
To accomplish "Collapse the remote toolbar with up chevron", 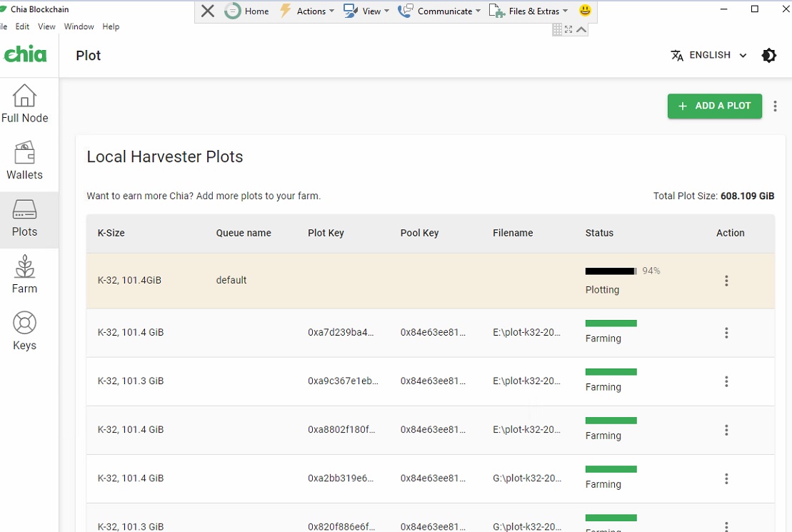I will point(581,30).
